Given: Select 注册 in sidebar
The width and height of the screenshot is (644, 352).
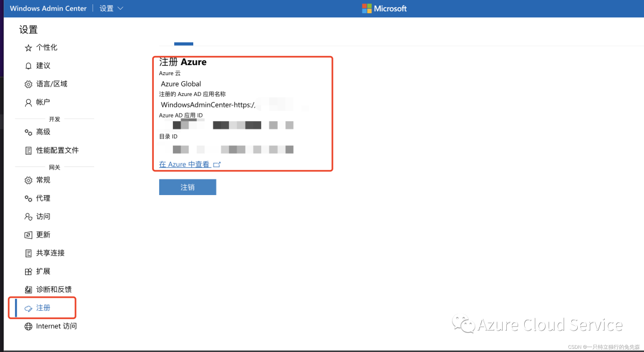Looking at the screenshot, I should pyautogui.click(x=43, y=308).
